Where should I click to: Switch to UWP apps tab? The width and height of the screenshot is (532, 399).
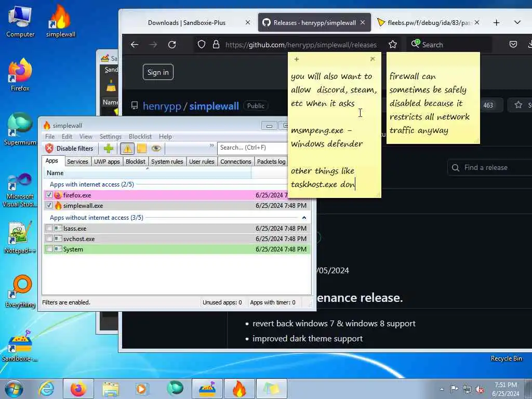107,162
